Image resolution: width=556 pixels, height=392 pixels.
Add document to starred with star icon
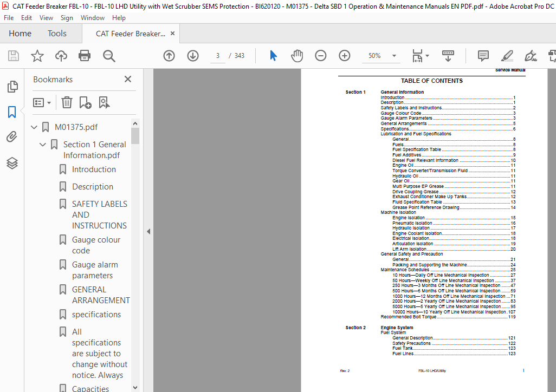(37, 56)
